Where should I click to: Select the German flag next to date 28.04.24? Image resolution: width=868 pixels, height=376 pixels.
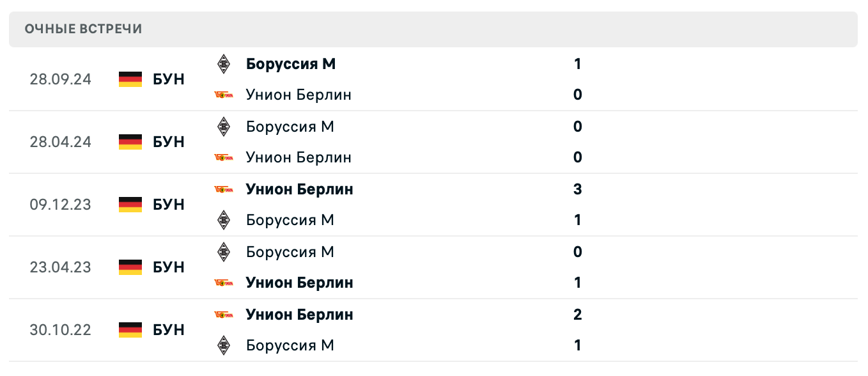[130, 141]
